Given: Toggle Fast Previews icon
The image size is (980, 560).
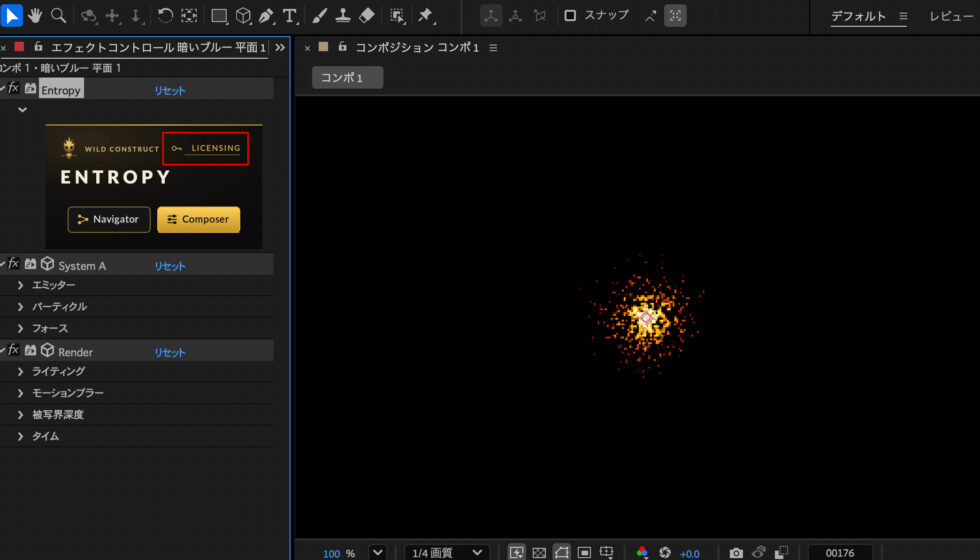Looking at the screenshot, I should tap(516, 552).
